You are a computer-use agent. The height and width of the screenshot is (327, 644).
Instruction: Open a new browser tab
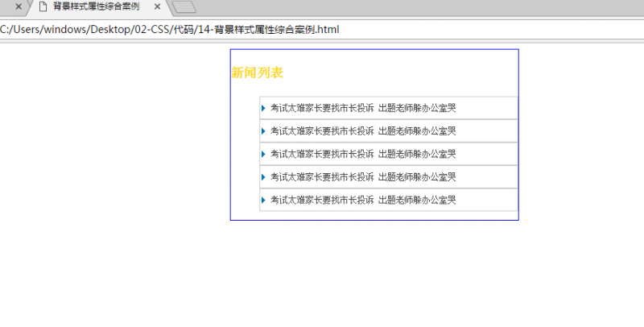(x=185, y=8)
